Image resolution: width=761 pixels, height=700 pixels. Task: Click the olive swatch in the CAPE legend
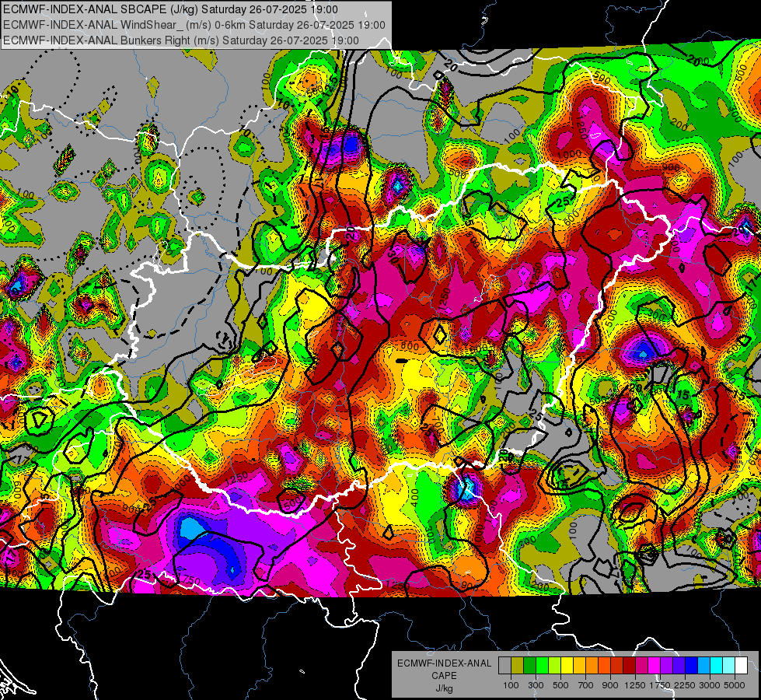[x=517, y=666]
